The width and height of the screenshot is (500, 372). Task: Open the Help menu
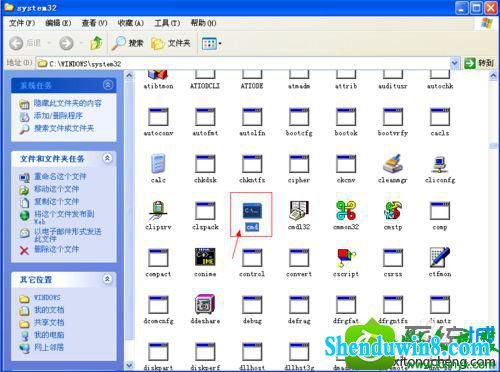click(203, 23)
